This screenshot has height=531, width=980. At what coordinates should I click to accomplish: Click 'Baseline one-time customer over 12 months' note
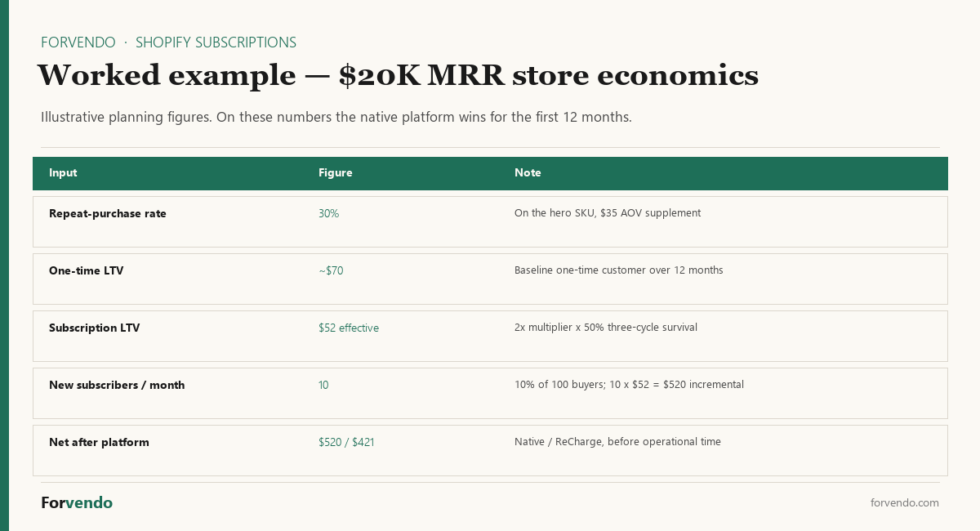619,270
